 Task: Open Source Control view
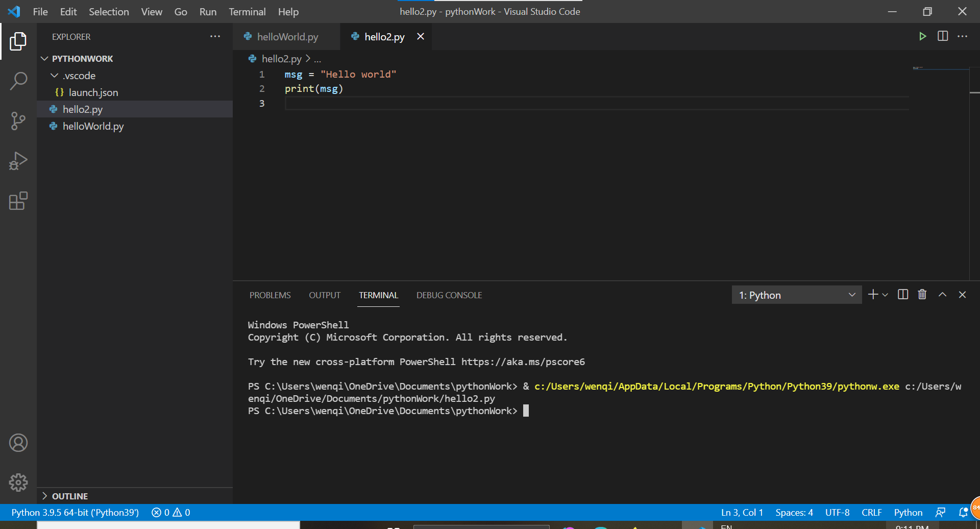(x=18, y=121)
